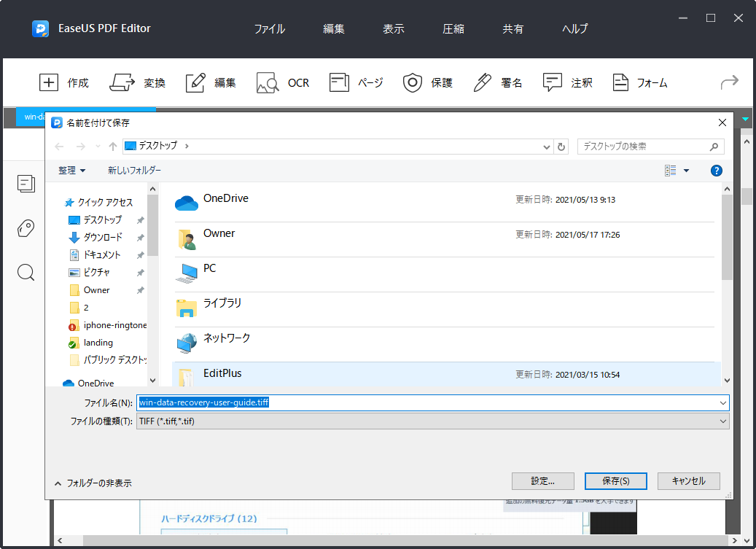This screenshot has height=549, width=756.
Task: Open the 圧縮 menu
Action: tap(453, 29)
